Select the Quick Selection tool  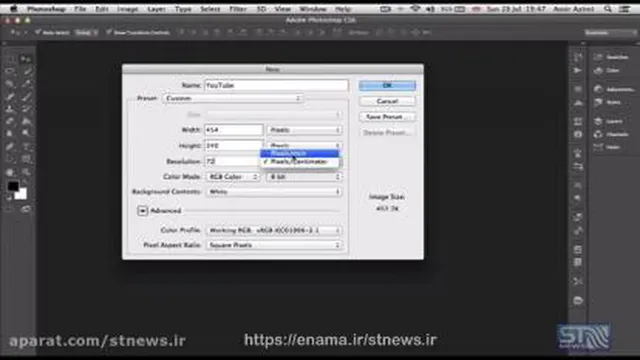click(26, 72)
